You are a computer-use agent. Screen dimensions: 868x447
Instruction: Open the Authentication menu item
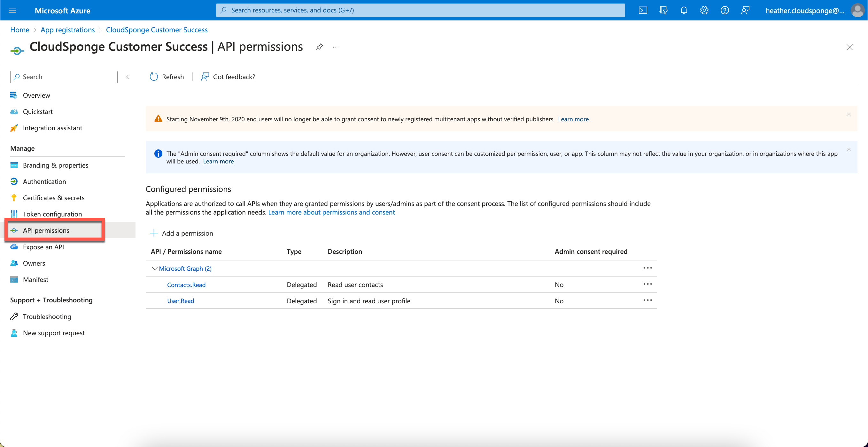(x=44, y=181)
